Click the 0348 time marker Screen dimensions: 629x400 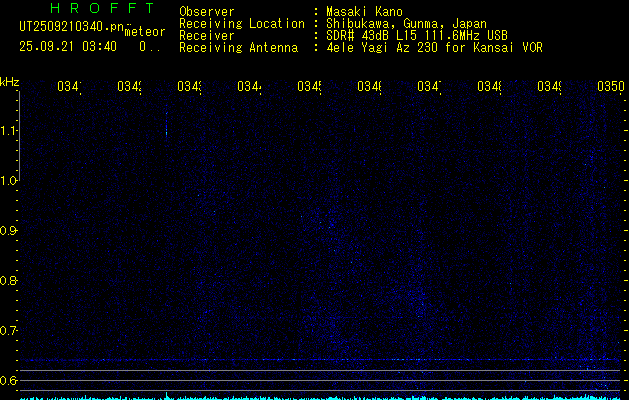point(489,86)
